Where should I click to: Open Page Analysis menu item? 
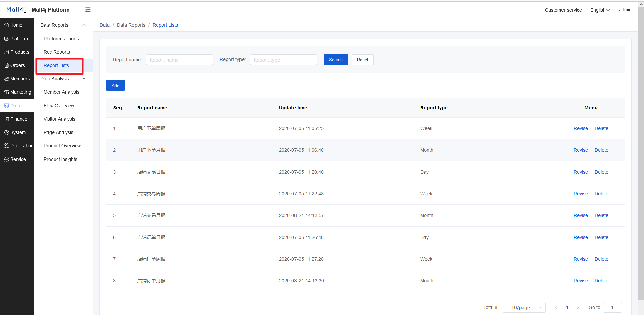pos(59,132)
